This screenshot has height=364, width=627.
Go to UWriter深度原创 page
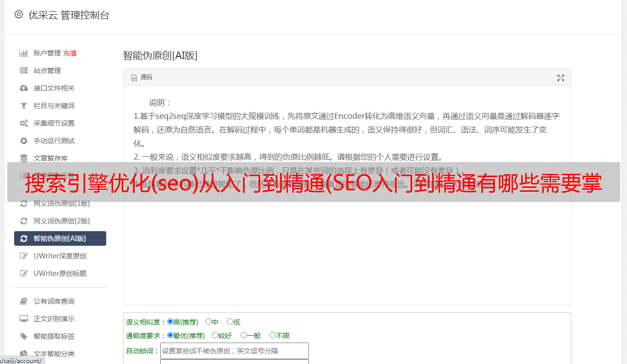(60, 256)
